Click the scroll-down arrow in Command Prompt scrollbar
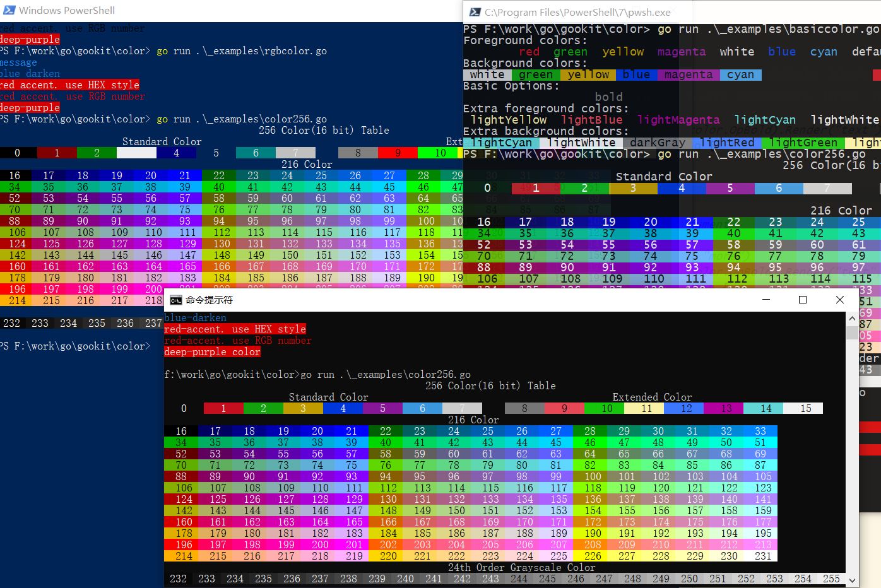 pos(852,579)
